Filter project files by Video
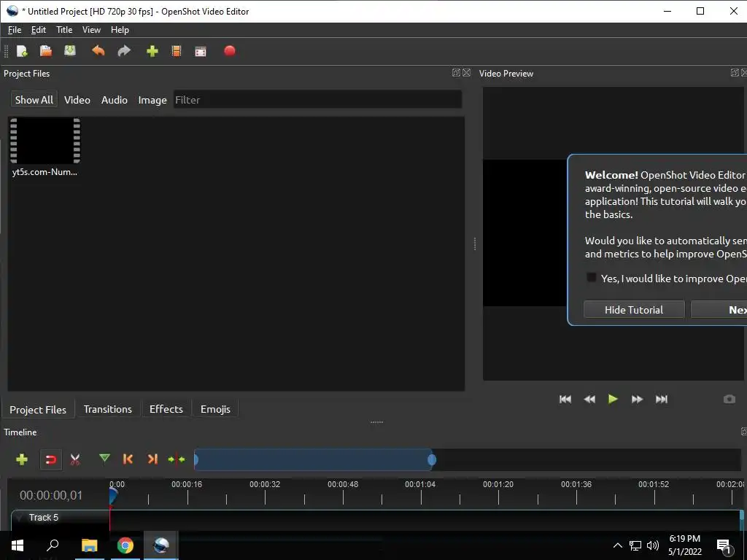This screenshot has height=560, width=747. (77, 99)
